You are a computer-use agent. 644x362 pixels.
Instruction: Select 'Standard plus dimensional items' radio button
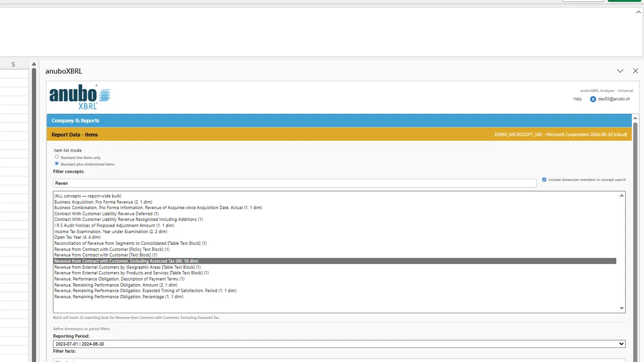(56, 163)
